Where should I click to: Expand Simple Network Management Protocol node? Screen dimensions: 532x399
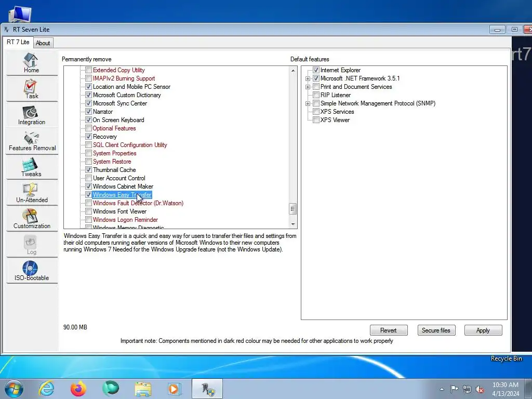coord(308,103)
